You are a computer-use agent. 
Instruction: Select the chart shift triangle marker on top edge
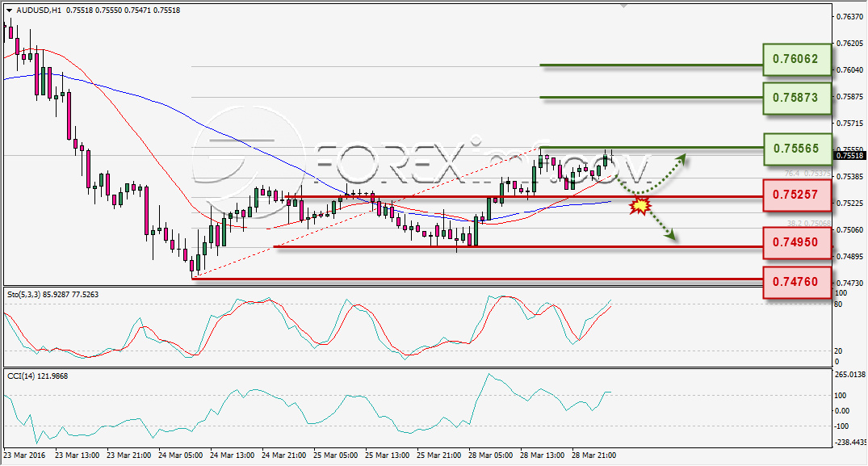[624, 6]
